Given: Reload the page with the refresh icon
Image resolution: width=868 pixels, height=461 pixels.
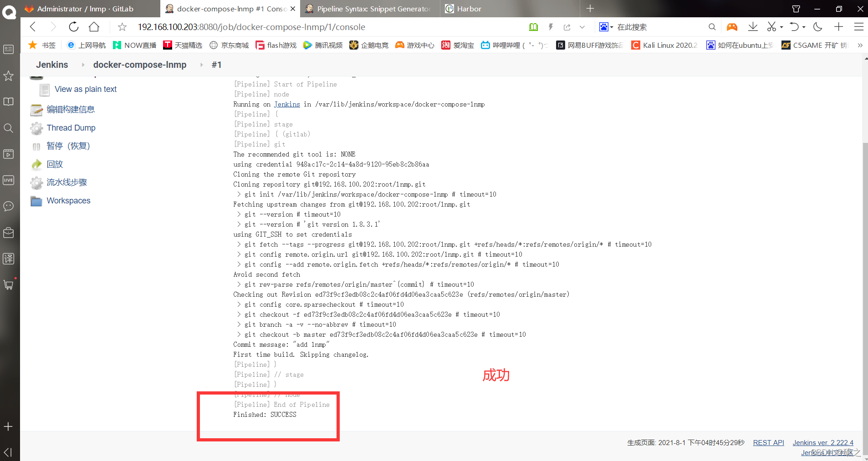Looking at the screenshot, I should 73,27.
